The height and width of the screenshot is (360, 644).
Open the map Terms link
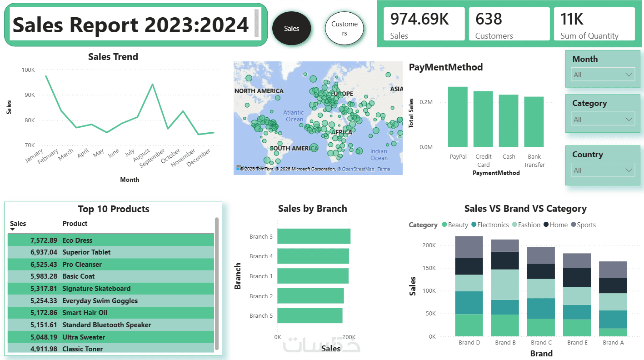[384, 169]
